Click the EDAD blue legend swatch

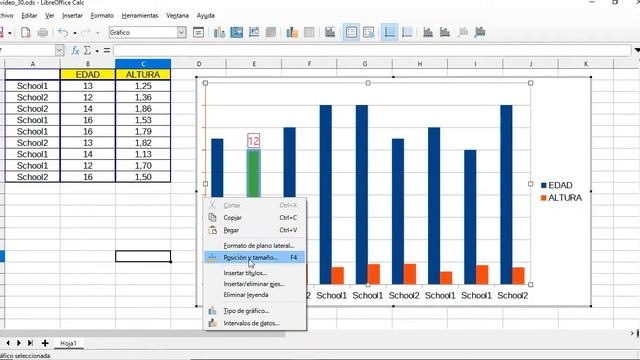(x=544, y=185)
